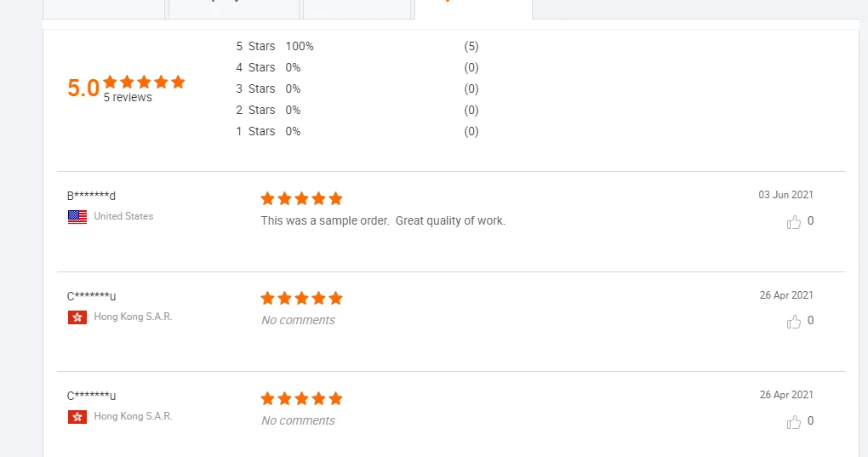The image size is (868, 457).
Task: Click the "(5)" count for 5-star reviews
Action: pyautogui.click(x=471, y=46)
